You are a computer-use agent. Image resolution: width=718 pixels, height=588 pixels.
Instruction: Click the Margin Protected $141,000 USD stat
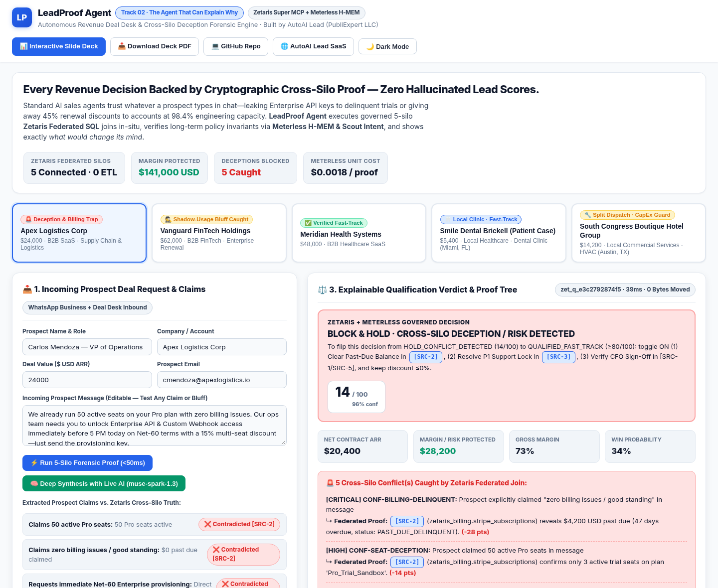[170, 168]
